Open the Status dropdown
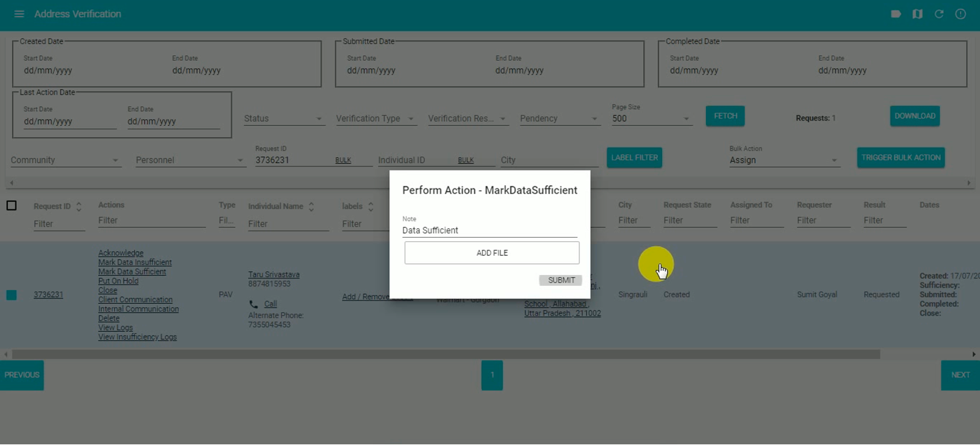 click(x=283, y=119)
